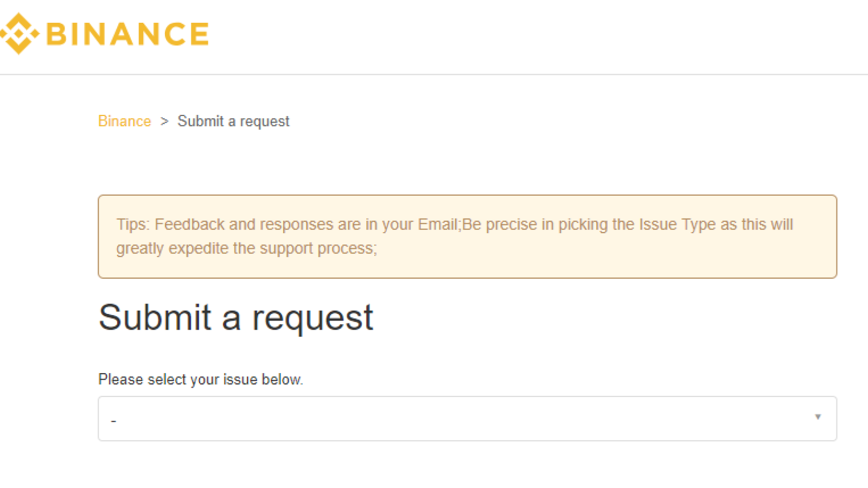Open the Binance breadcrumb link

click(x=124, y=121)
